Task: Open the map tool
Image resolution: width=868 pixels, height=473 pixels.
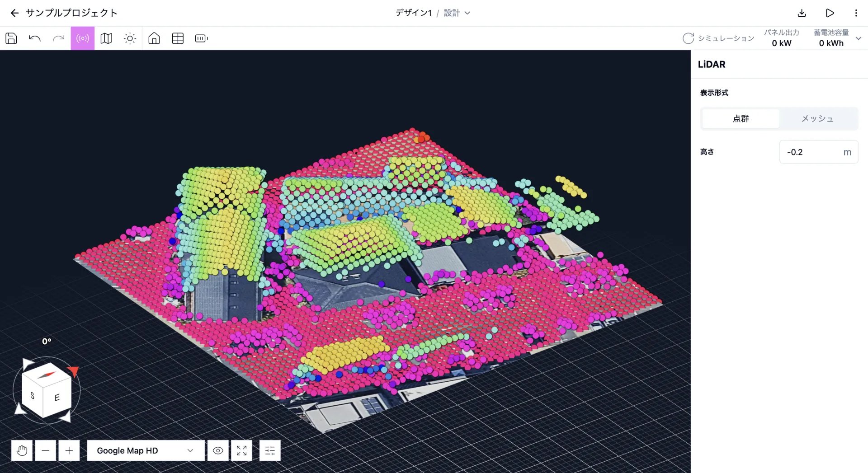Action: 106,38
